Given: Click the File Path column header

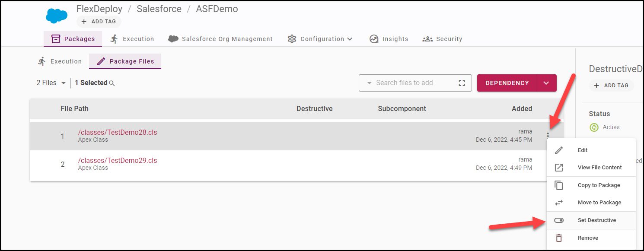Looking at the screenshot, I should coord(75,109).
